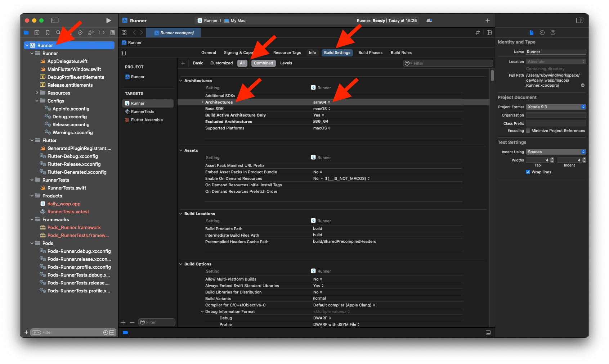Open the Source Control navigator
This screenshot has height=364, width=609.
pyautogui.click(x=37, y=32)
